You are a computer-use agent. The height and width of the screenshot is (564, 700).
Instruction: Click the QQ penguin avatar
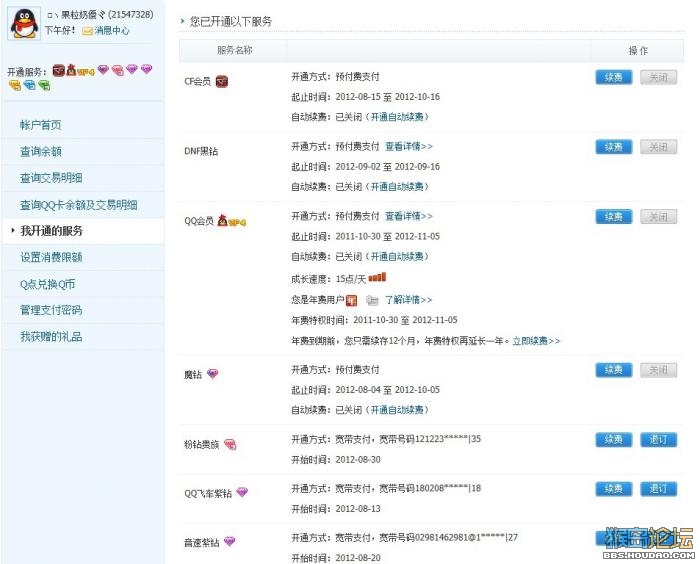point(24,24)
